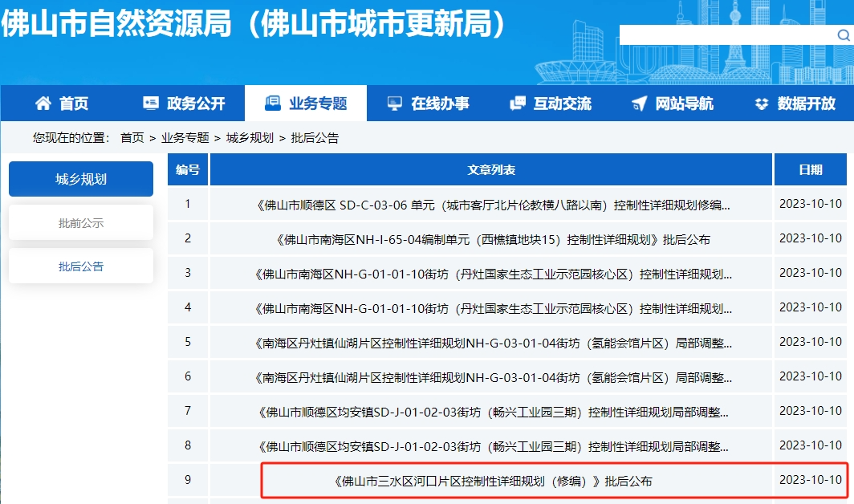Click the 互动交流 chat icon
Screen dimensions: 854x504
point(518,104)
